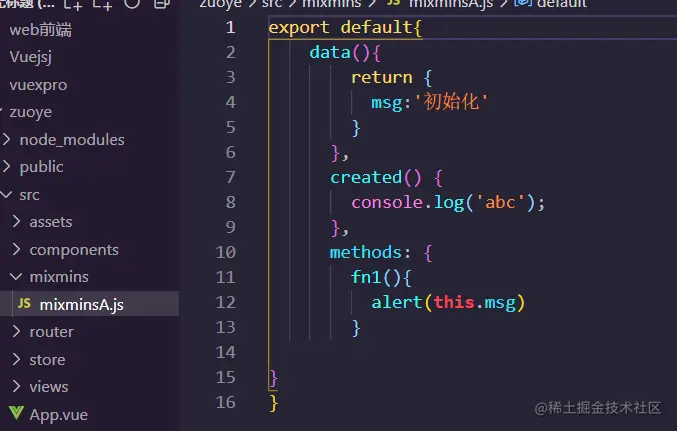Select the components folder label
Viewport: 677px width, 431px height.
(x=74, y=250)
